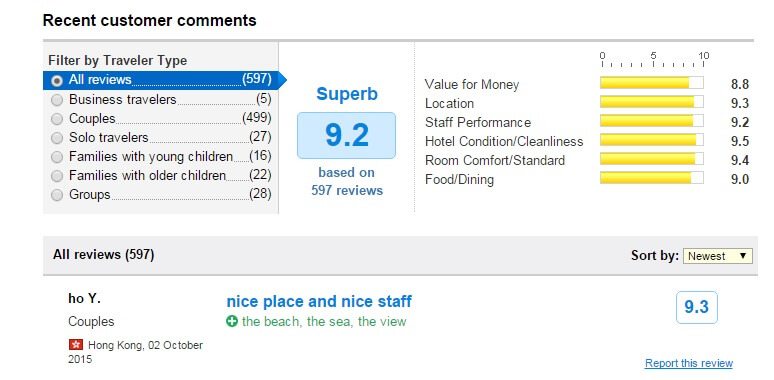
Task: Click the Food/Dining rating bar
Action: click(x=652, y=178)
